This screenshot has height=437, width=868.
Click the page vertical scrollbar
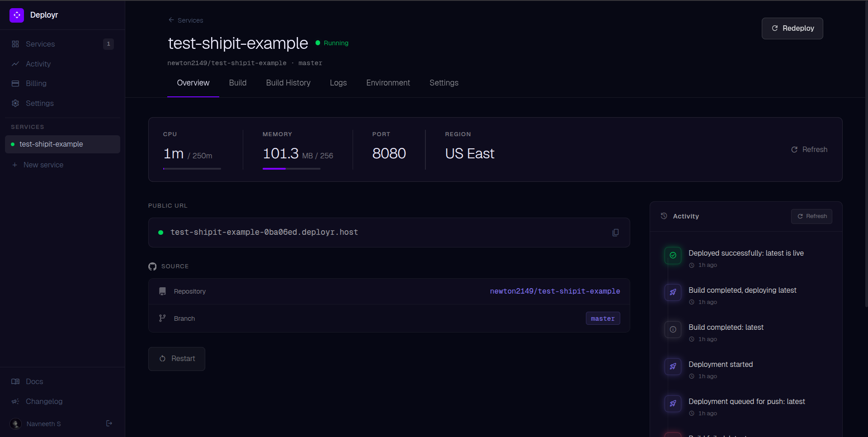866,154
